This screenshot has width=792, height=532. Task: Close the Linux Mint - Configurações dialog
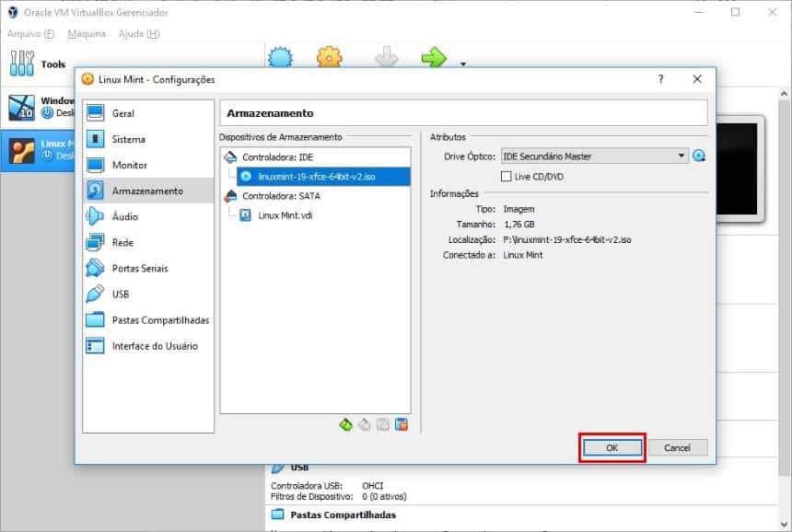(697, 79)
